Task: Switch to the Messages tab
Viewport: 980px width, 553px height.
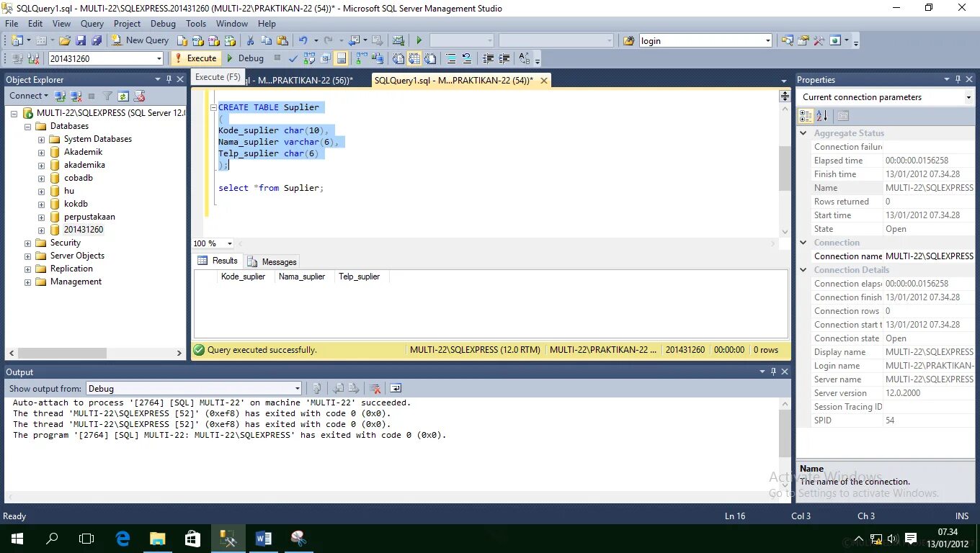Action: click(x=272, y=261)
